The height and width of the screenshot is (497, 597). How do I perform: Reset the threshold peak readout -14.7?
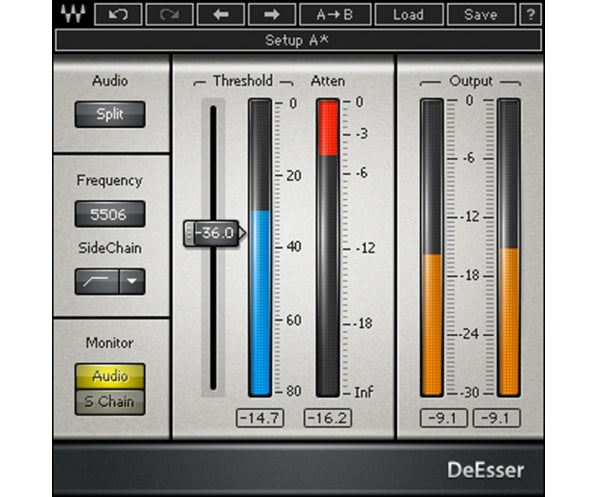pyautogui.click(x=260, y=418)
